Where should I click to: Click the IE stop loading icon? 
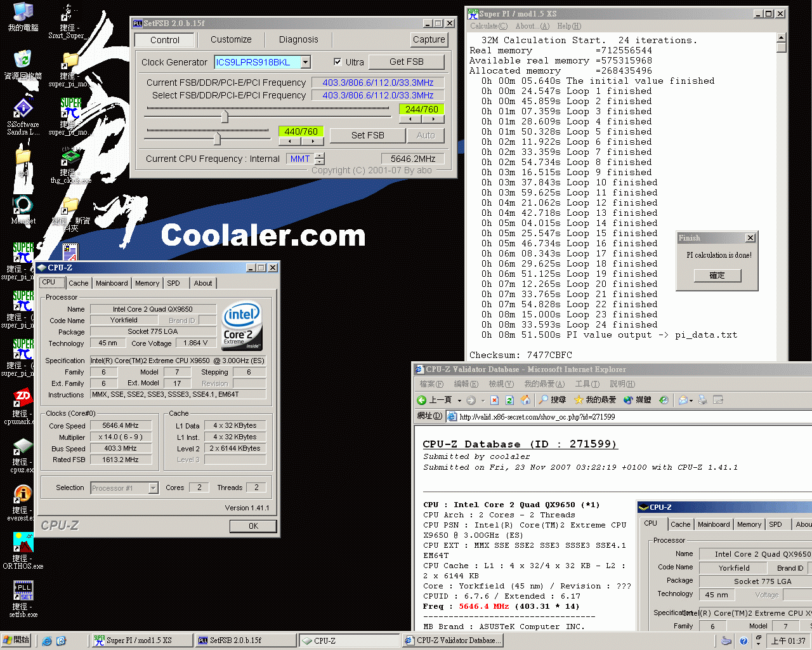(x=494, y=400)
